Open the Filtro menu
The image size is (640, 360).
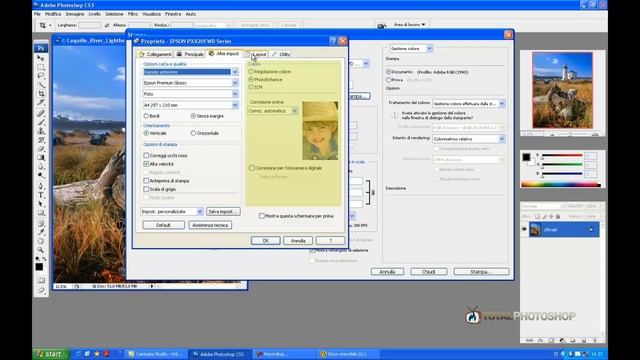(x=133, y=14)
